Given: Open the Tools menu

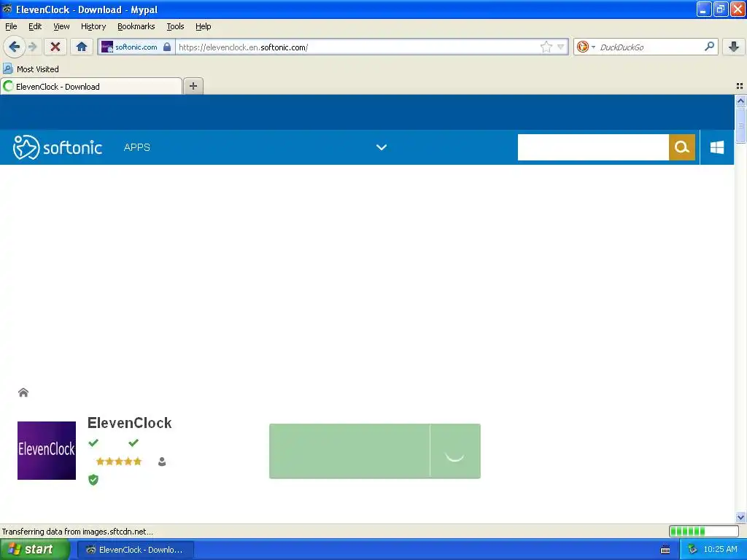Looking at the screenshot, I should click(175, 26).
